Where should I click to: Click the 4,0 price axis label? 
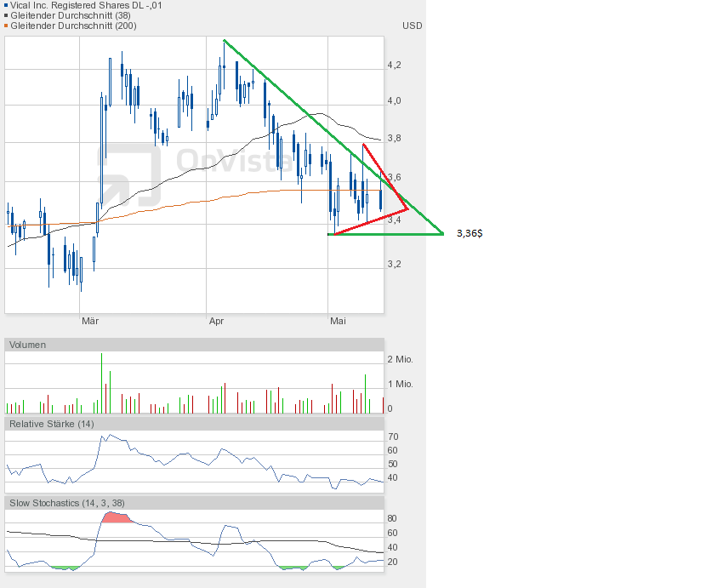point(394,100)
